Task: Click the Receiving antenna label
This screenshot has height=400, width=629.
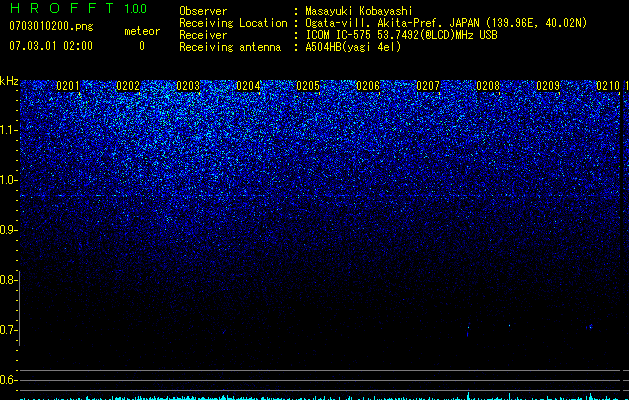Action: click(x=230, y=47)
